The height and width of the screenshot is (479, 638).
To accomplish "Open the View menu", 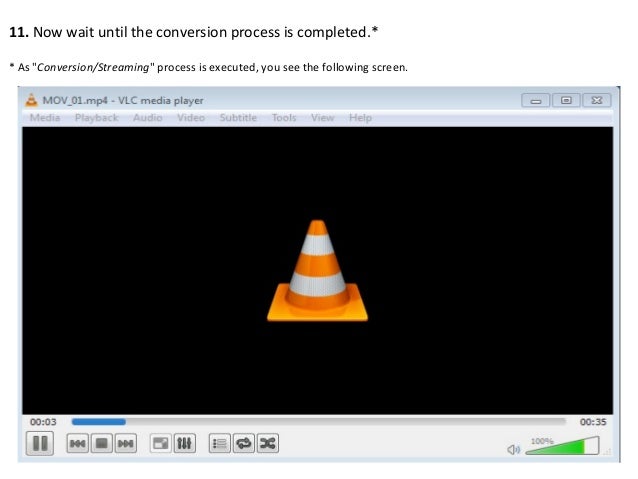I will coord(323,118).
